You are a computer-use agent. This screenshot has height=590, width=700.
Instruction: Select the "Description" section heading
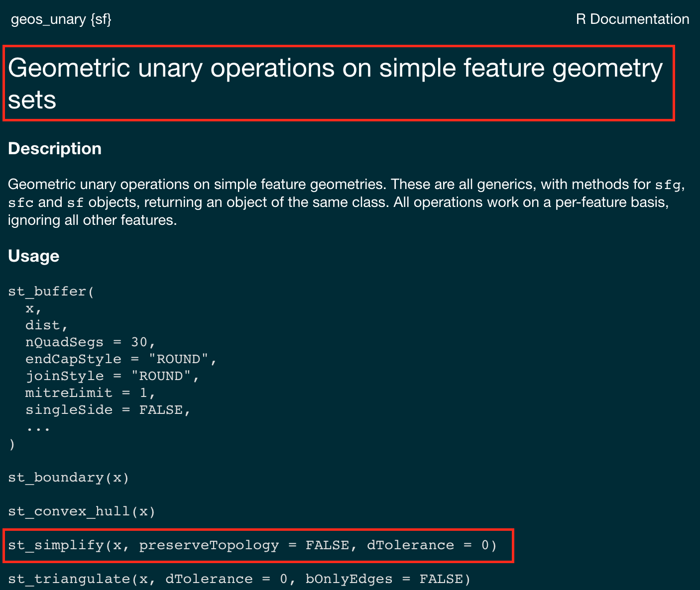point(55,149)
